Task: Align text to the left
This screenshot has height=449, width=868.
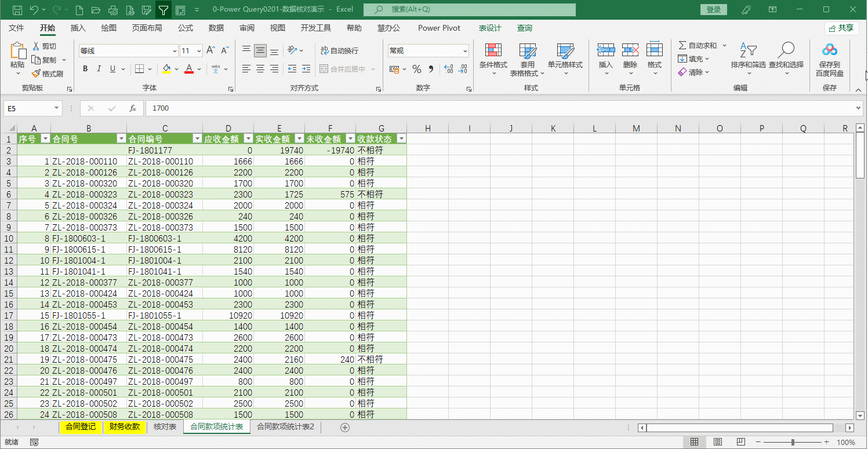Action: (246, 69)
